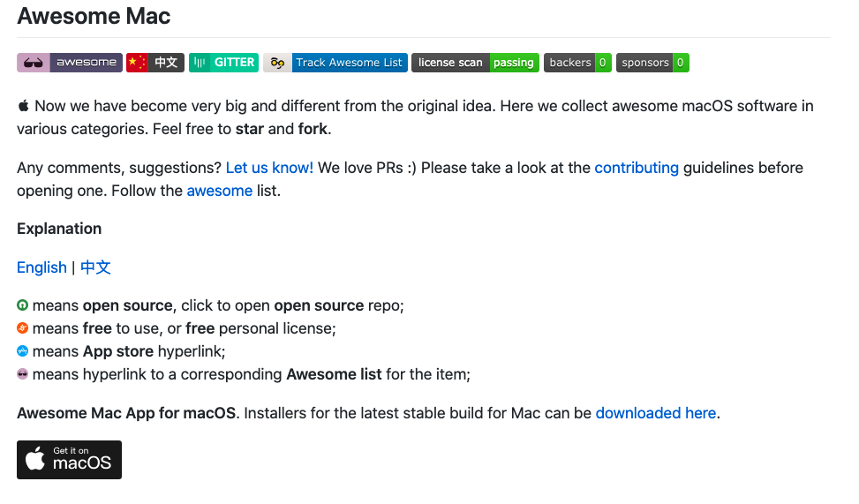
Task: Click the sponsors 0 badge
Action: tap(652, 63)
